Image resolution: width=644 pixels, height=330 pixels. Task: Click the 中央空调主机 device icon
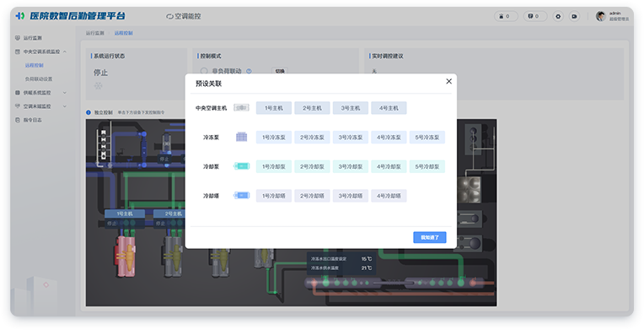[241, 108]
